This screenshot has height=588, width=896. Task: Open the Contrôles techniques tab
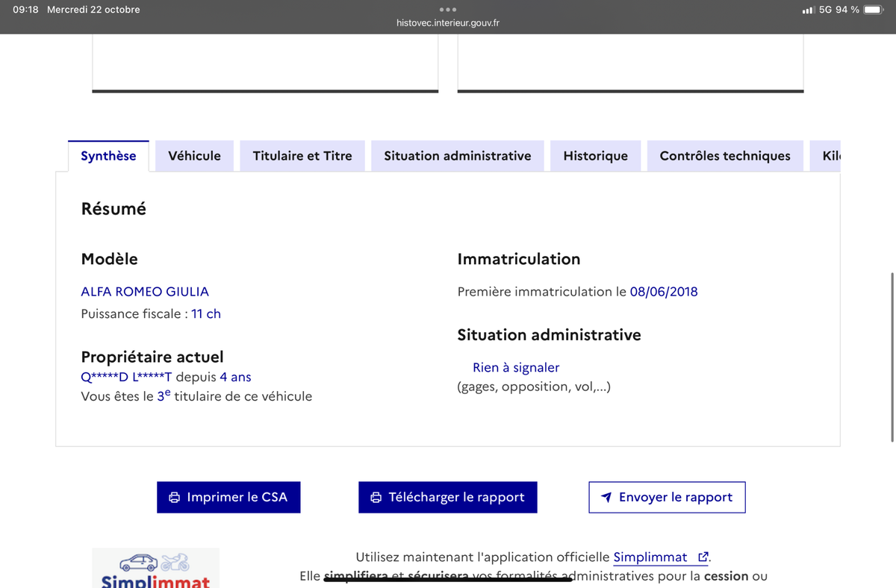point(725,156)
